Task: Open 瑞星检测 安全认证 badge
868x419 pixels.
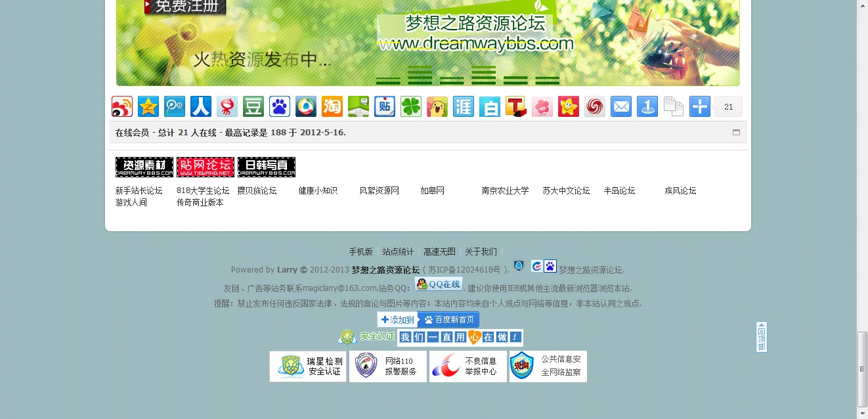Action: [x=308, y=366]
